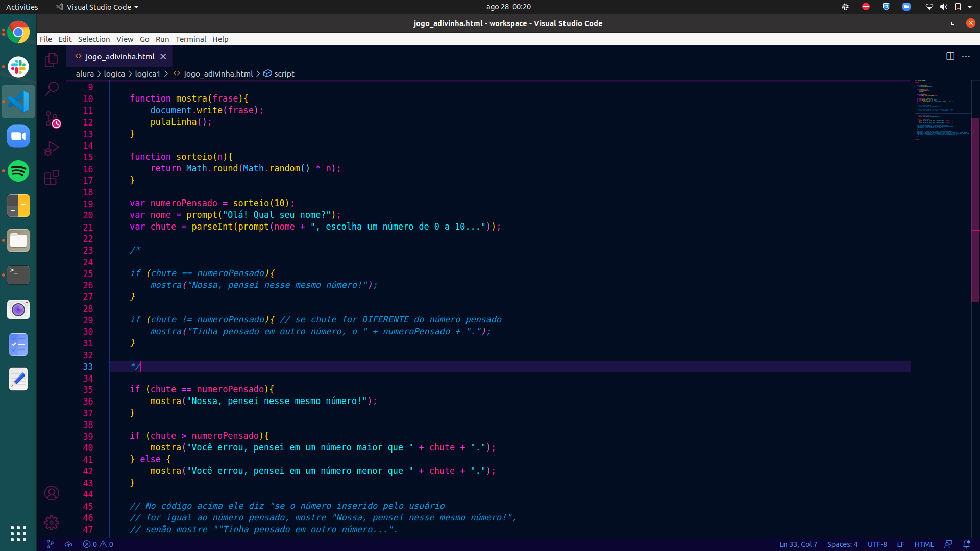Click the code minimap preview
This screenshot has width=980, height=551.
tap(942, 110)
